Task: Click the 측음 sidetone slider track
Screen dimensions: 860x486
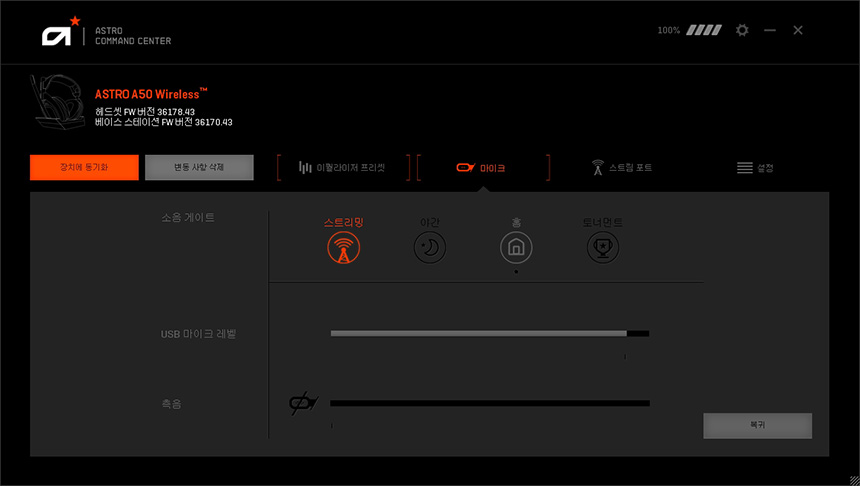Action: pos(490,403)
